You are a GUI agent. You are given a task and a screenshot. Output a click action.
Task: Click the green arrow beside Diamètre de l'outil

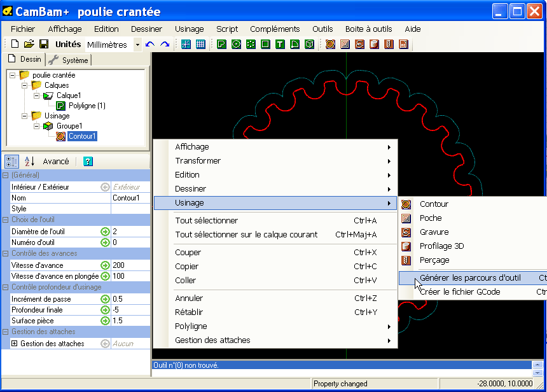(105, 232)
